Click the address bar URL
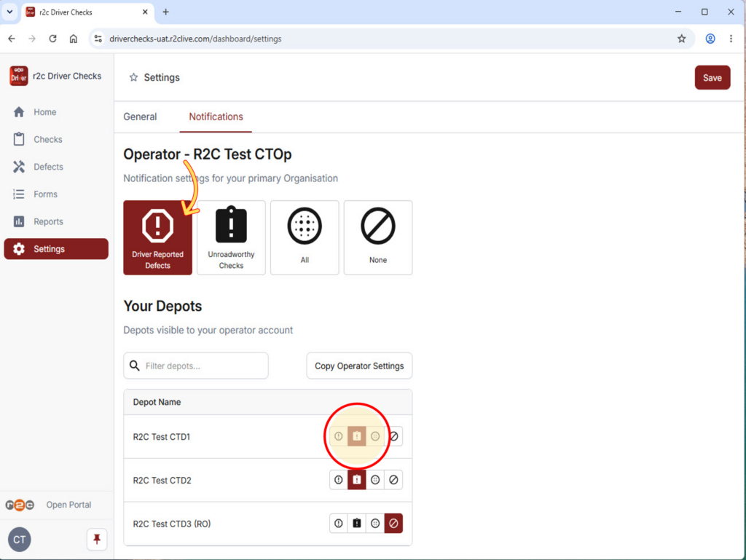 (x=195, y=39)
